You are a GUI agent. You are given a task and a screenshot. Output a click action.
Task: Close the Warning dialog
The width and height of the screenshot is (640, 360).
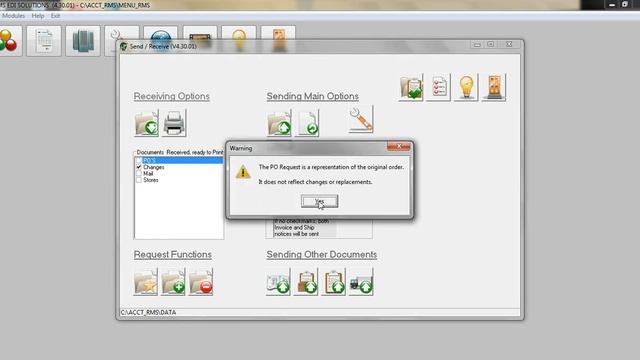(398, 147)
